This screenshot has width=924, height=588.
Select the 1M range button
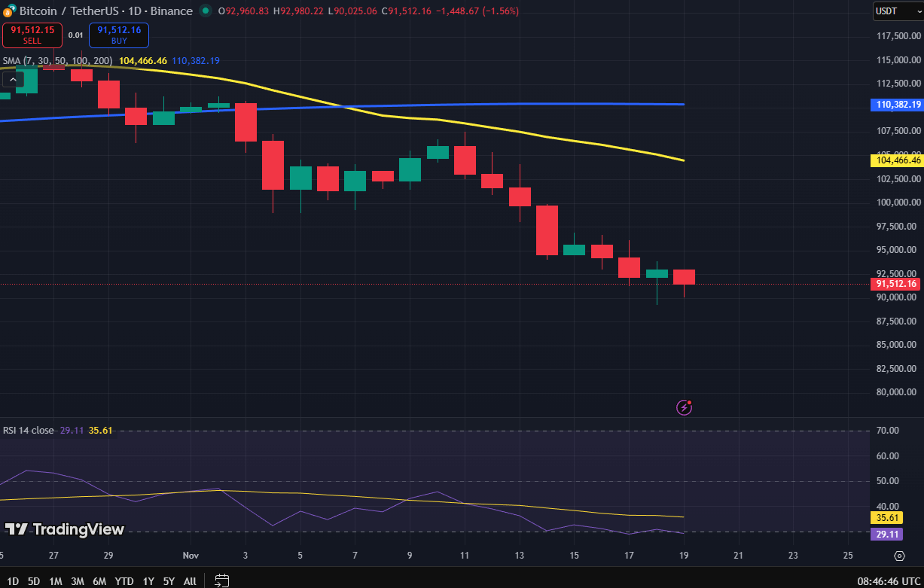[x=55, y=581]
